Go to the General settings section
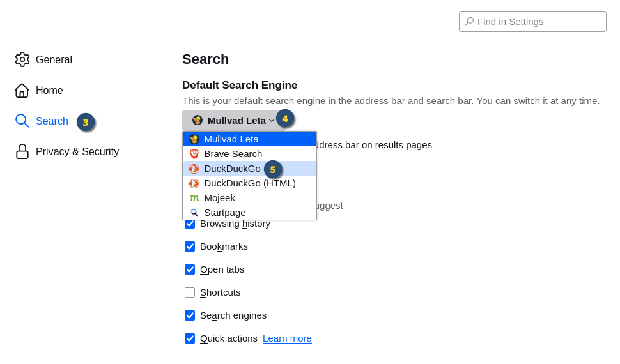This screenshot has height=364, width=620. [54, 59]
